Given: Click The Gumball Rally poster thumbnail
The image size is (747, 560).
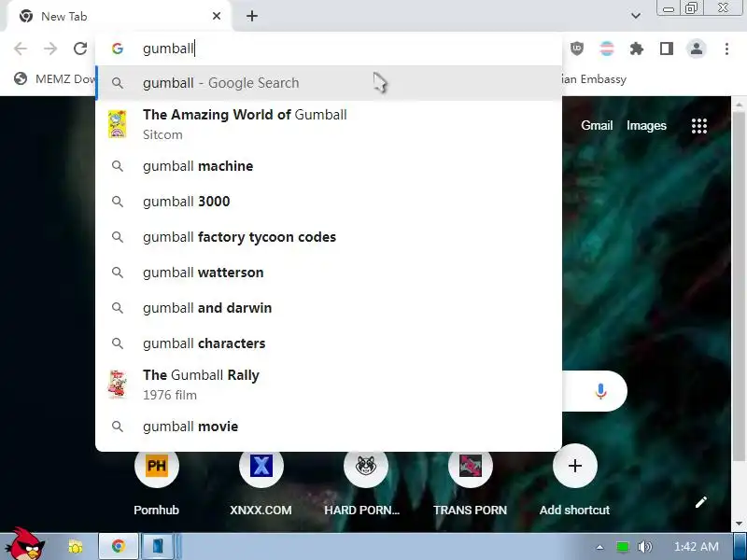Looking at the screenshot, I should coord(118,385).
